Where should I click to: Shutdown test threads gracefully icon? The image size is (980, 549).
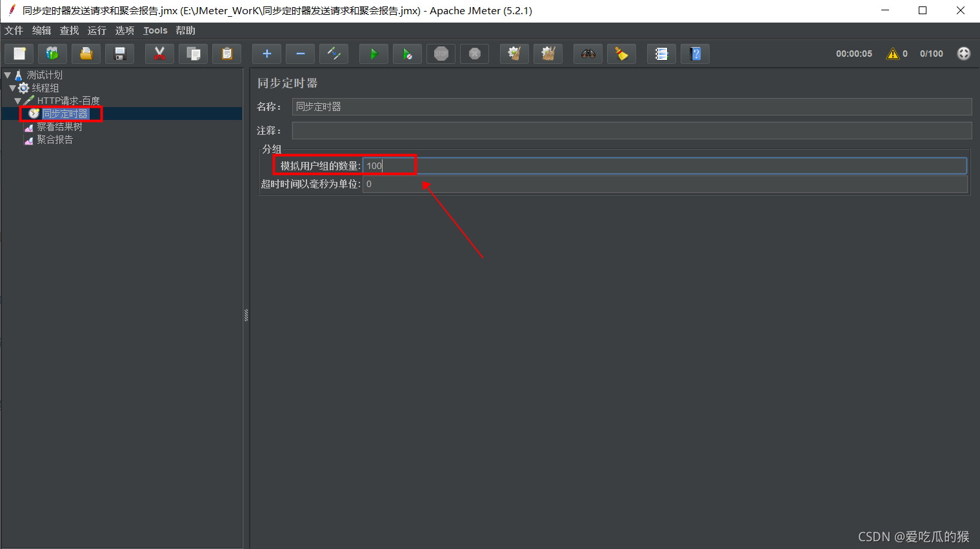475,54
